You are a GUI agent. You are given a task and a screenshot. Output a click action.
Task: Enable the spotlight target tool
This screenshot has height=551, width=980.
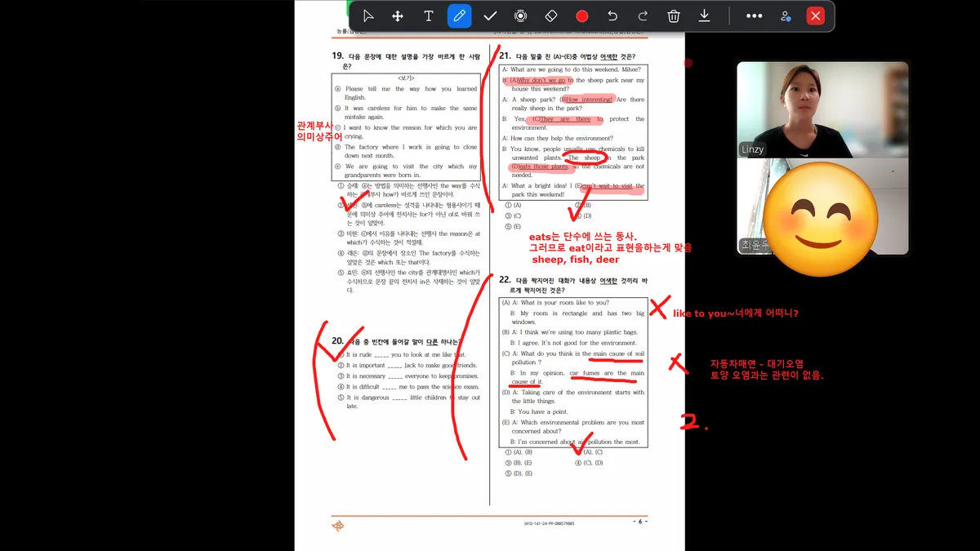(520, 16)
